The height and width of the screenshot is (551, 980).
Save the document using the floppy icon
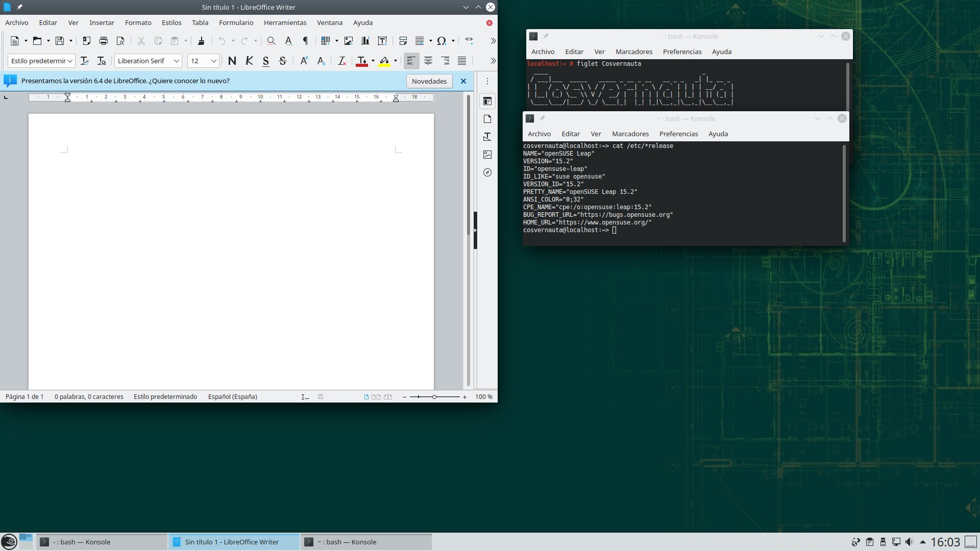pos(60,41)
